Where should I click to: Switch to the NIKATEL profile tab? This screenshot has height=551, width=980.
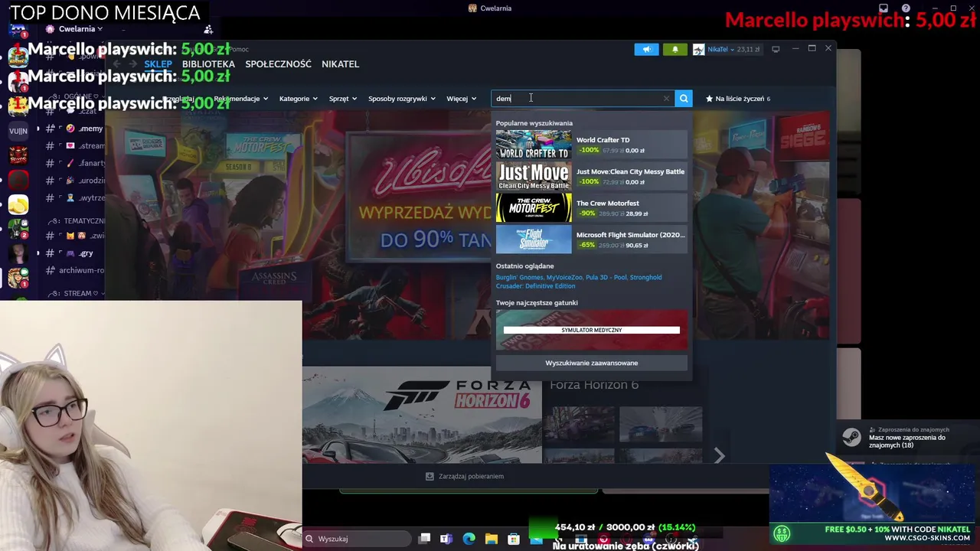click(x=340, y=64)
